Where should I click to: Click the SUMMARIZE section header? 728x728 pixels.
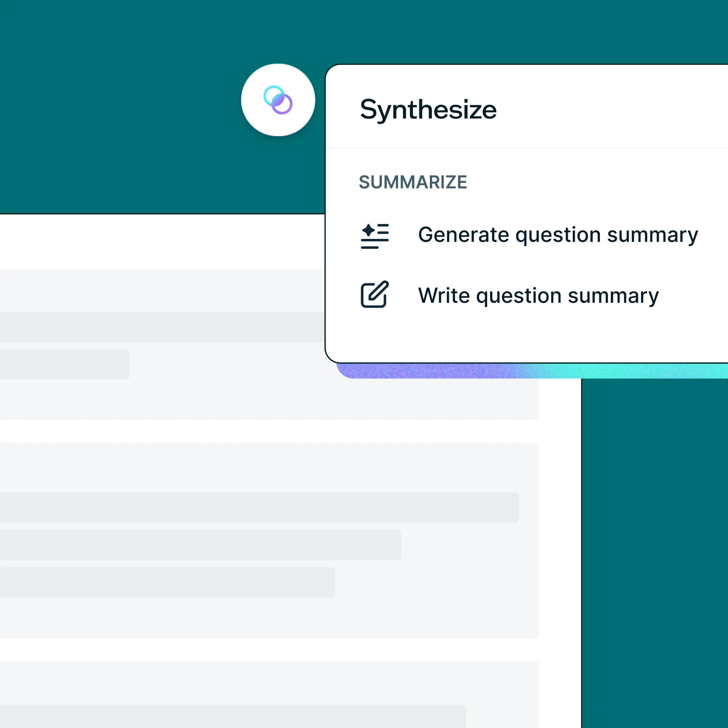click(x=413, y=182)
